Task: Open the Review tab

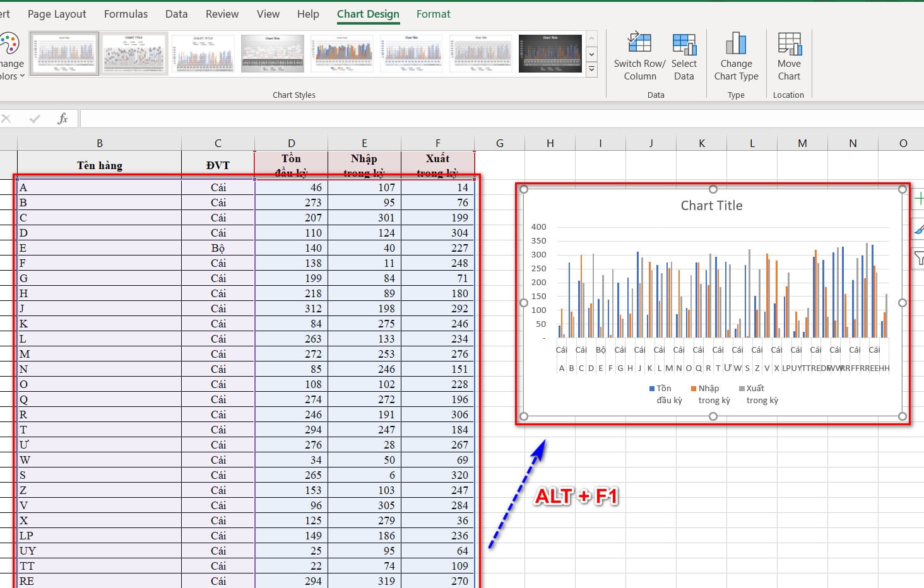Action: 222,14
